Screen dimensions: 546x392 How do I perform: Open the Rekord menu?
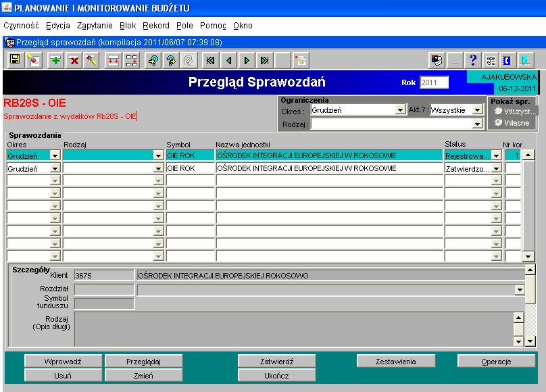[156, 26]
